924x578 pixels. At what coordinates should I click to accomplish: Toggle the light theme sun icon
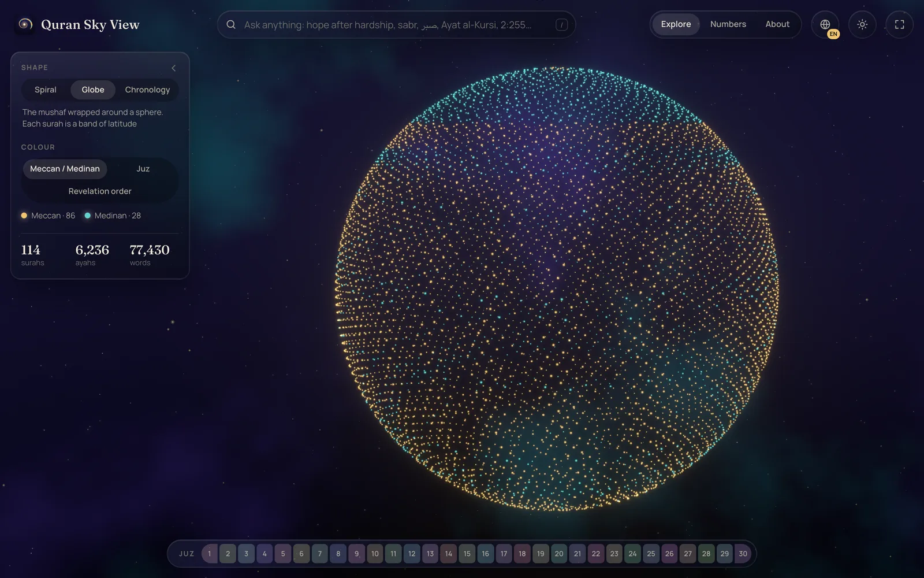coord(862,25)
